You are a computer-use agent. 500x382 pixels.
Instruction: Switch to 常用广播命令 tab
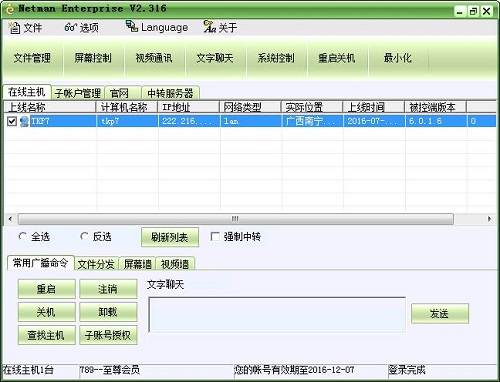pyautogui.click(x=40, y=263)
